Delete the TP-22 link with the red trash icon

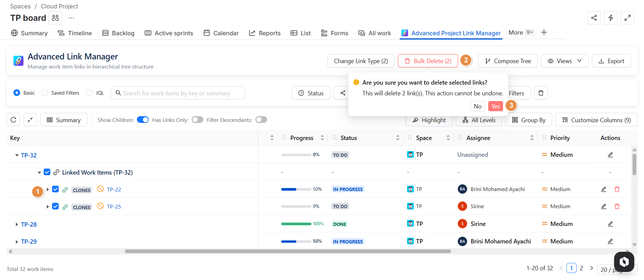click(617, 189)
